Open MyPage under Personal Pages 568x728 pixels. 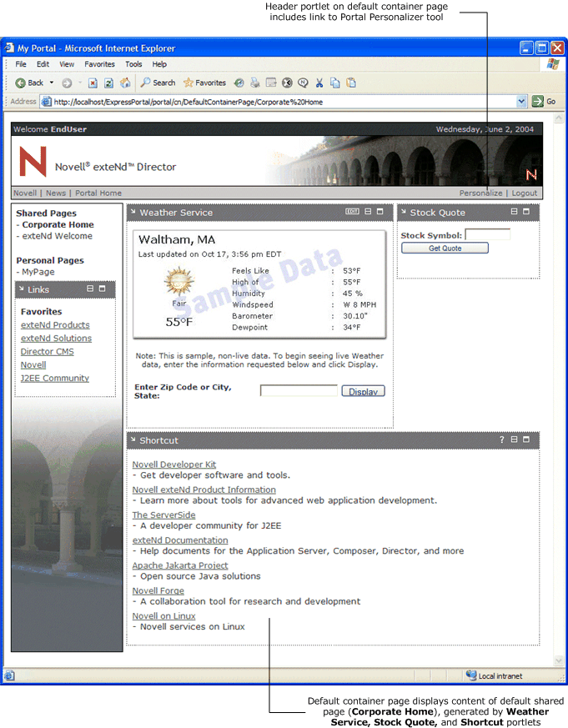pos(38,272)
